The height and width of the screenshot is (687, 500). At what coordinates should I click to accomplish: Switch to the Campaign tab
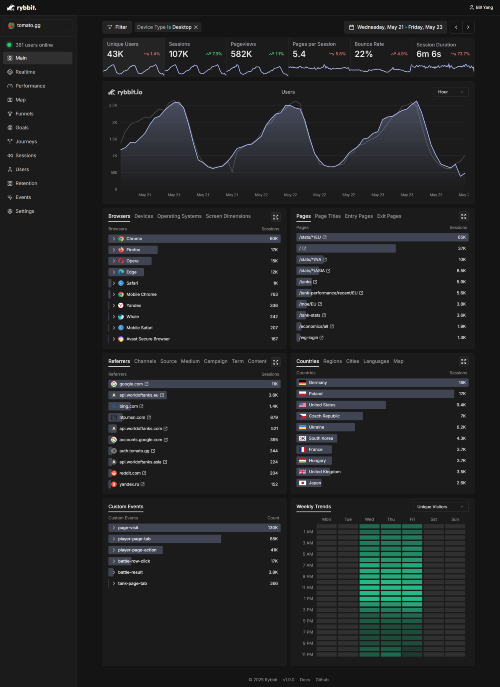[216, 361]
